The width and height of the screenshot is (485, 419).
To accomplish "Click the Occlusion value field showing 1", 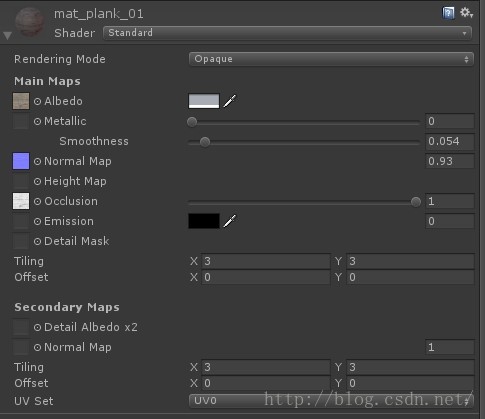I will [450, 201].
